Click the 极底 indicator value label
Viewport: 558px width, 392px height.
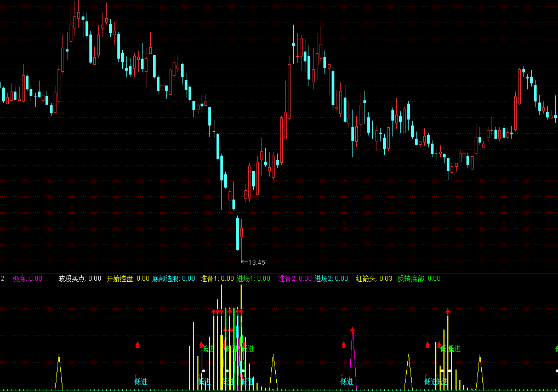pyautogui.click(x=27, y=279)
